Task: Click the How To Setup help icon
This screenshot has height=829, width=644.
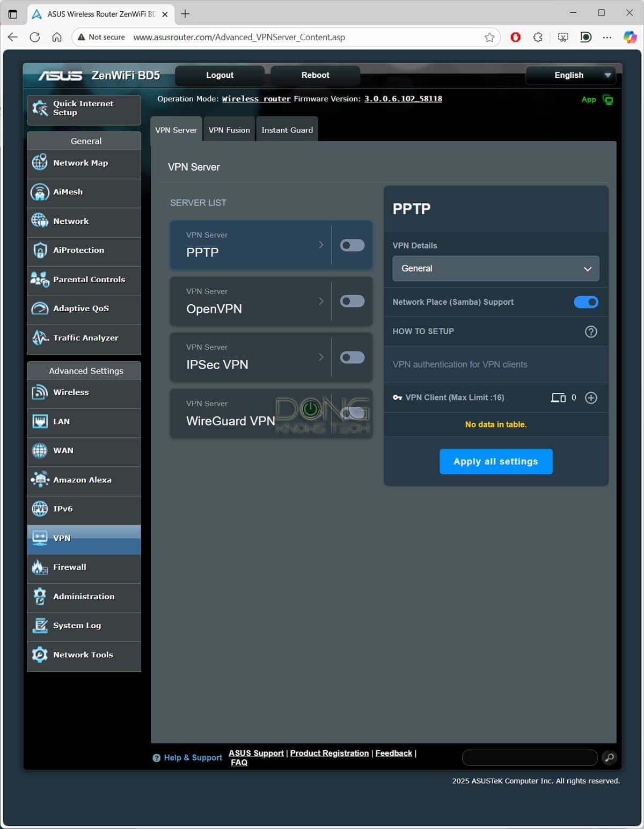Action: click(591, 332)
